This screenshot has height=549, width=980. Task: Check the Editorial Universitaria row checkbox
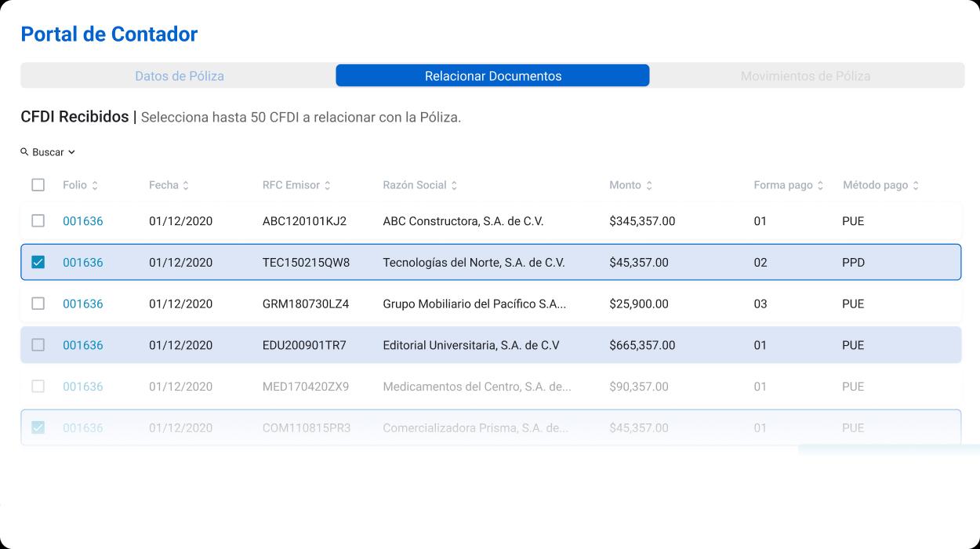tap(38, 345)
